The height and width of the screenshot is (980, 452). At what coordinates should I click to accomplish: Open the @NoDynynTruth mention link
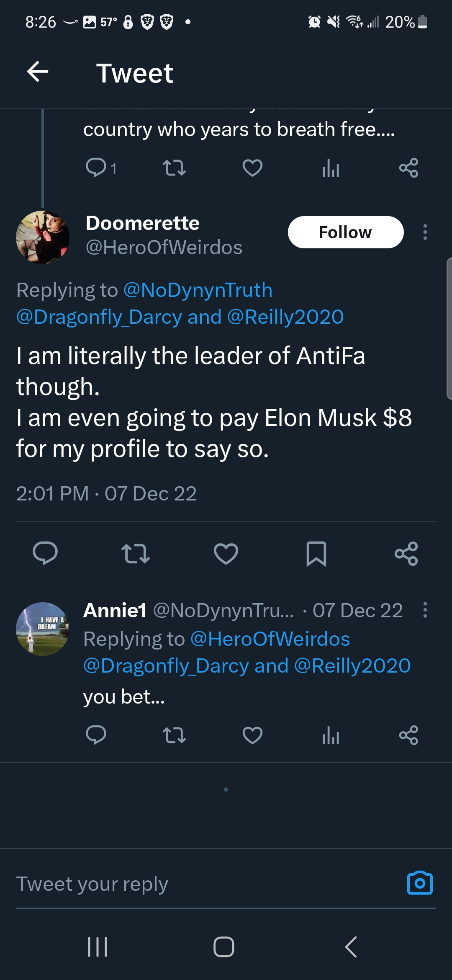(x=198, y=290)
